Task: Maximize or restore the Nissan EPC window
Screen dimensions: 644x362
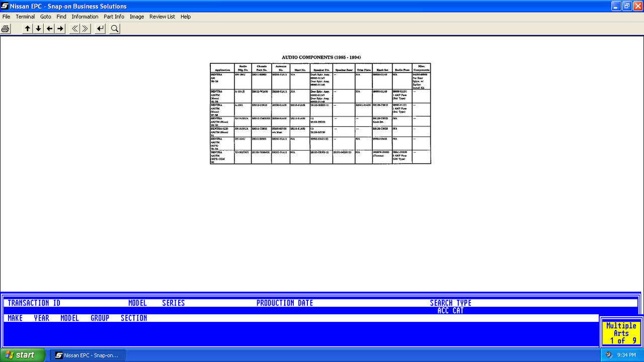Action: point(627,6)
